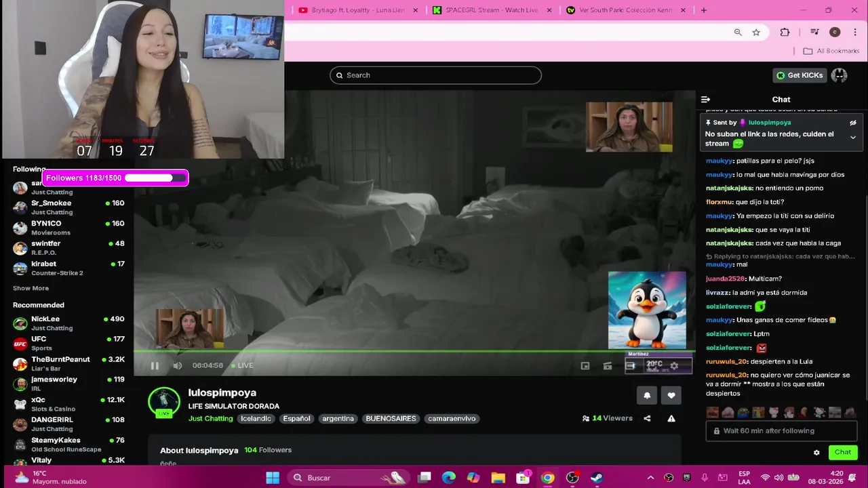The width and height of the screenshot is (868, 488).
Task: Report the stream via warning triangle icon
Action: (671, 419)
